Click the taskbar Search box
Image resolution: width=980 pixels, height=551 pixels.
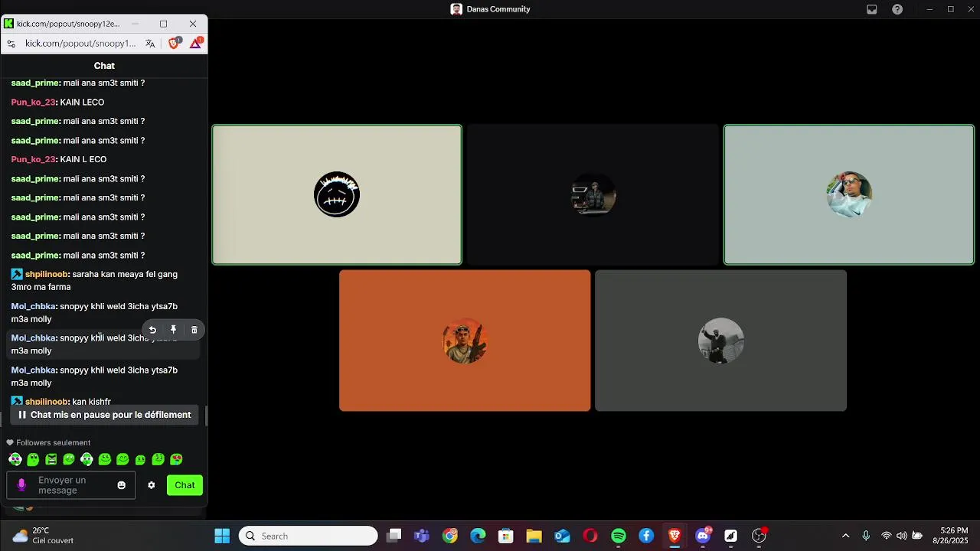pyautogui.click(x=309, y=536)
